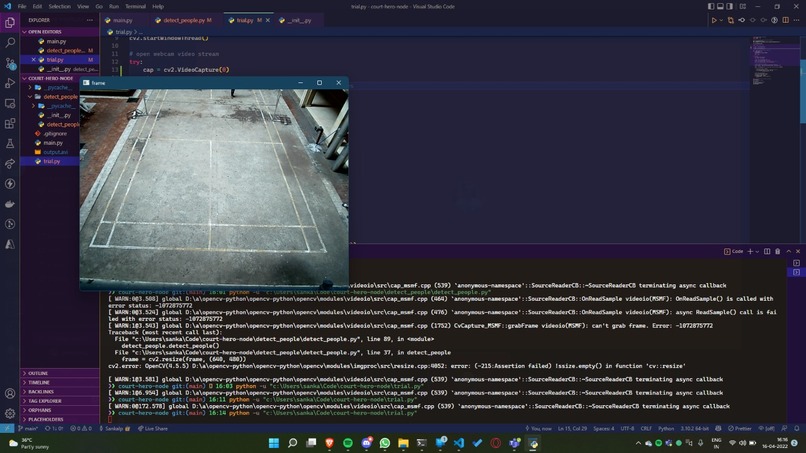Open the Extensions view
Screen dimensions: 806x453
(10, 123)
